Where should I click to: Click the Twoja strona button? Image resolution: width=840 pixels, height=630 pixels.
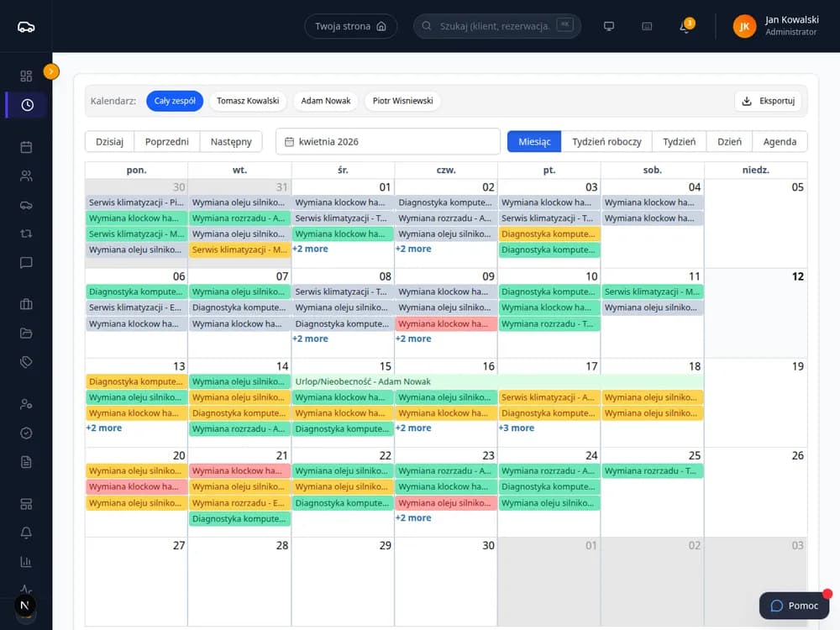coord(350,26)
